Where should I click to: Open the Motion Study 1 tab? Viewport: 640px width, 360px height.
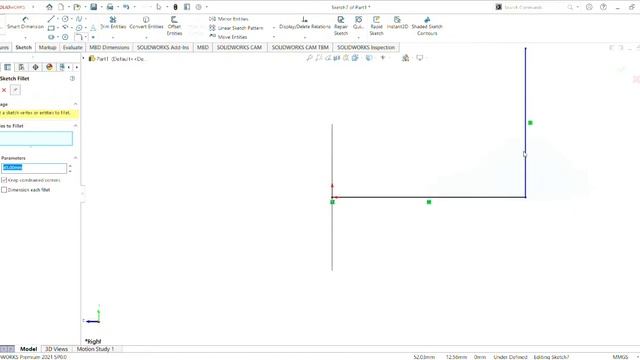[x=96, y=349]
